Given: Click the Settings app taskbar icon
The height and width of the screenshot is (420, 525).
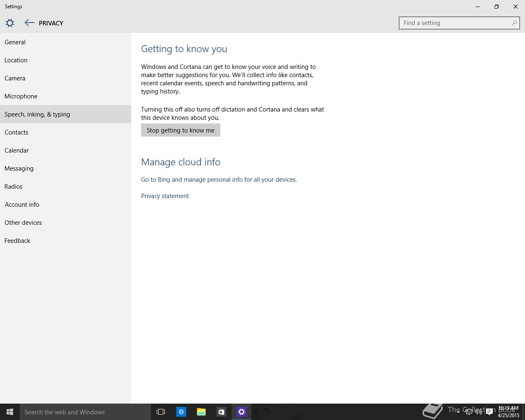Looking at the screenshot, I should click(241, 412).
